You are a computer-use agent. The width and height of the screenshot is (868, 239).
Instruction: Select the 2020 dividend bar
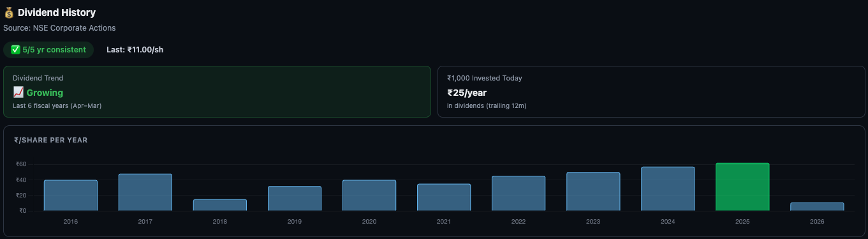tap(369, 196)
